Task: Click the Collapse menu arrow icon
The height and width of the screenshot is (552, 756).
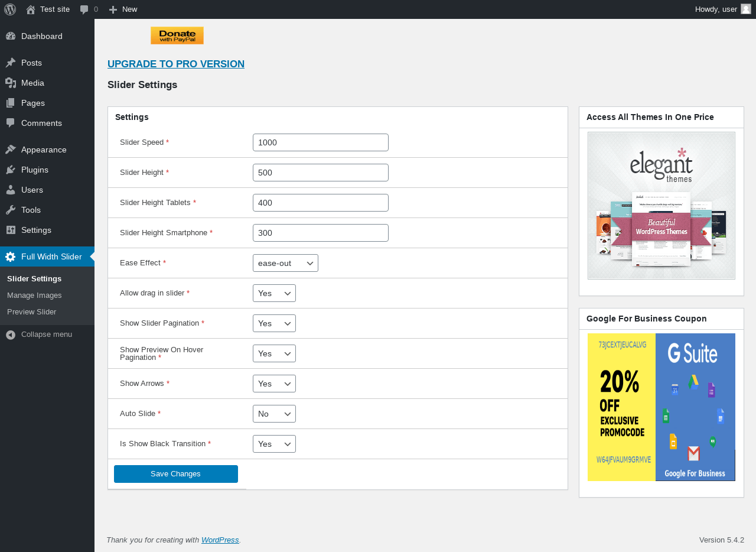Action: coord(11,335)
